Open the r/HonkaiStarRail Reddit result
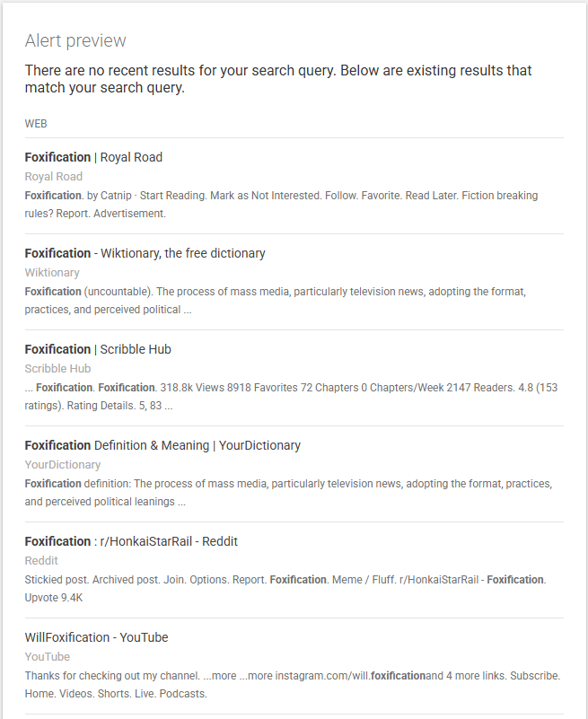588x719 pixels. pos(131,541)
